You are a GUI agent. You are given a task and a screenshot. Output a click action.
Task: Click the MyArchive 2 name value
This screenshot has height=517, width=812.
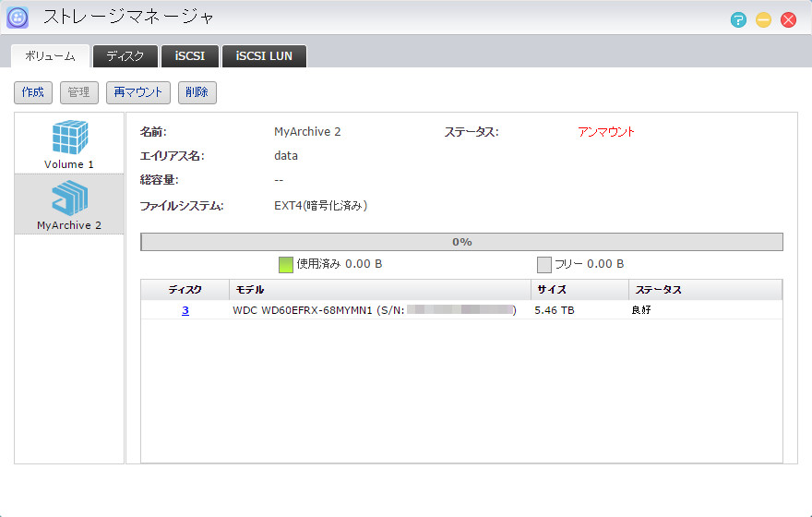point(307,132)
